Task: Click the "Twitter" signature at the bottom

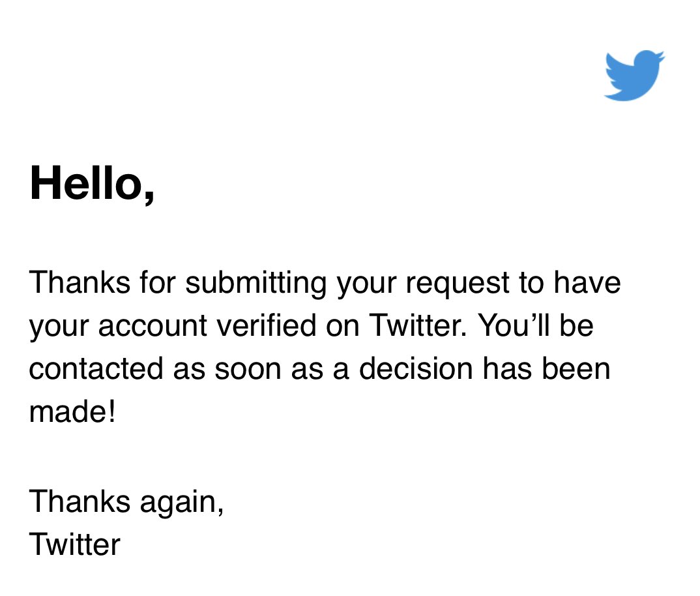Action: click(75, 544)
